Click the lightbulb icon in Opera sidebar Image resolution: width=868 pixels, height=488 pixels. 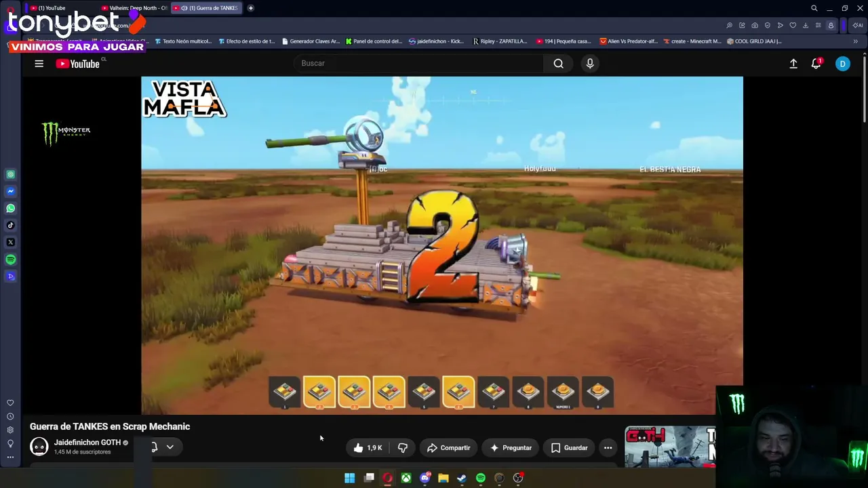coord(10,444)
